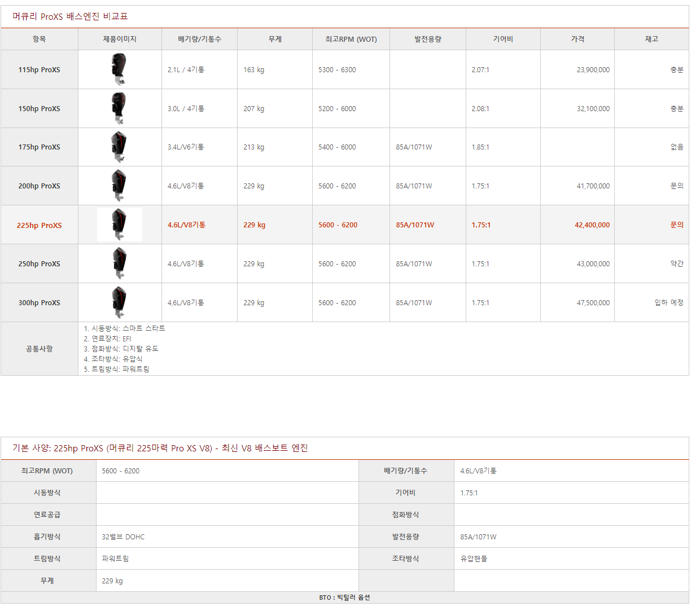Open the 175hp ProXS engine thumbnail
Viewport: 700px width, 611px height.
pyautogui.click(x=119, y=147)
